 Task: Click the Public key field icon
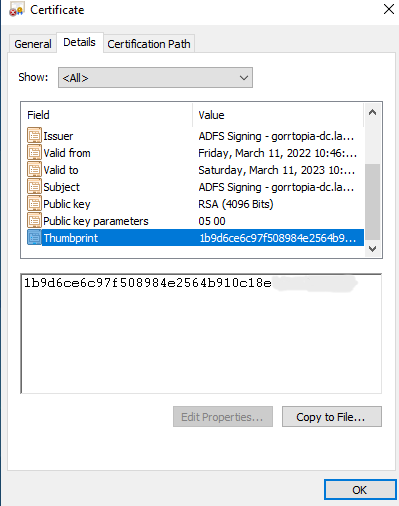[x=34, y=203]
